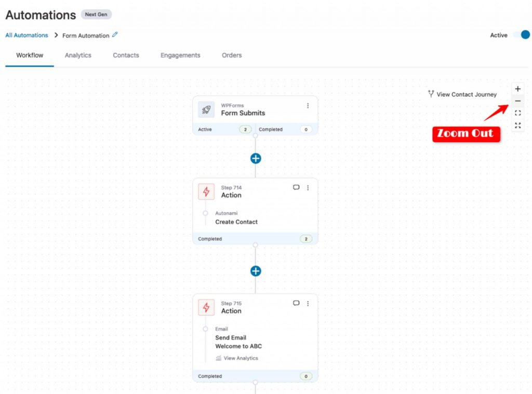Switch to the Workflow tab

pos(30,55)
